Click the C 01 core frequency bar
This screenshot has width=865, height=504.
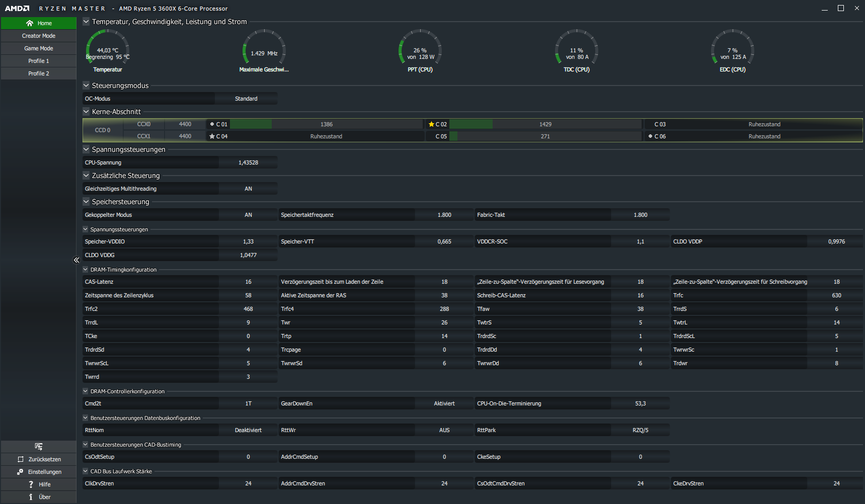[327, 124]
